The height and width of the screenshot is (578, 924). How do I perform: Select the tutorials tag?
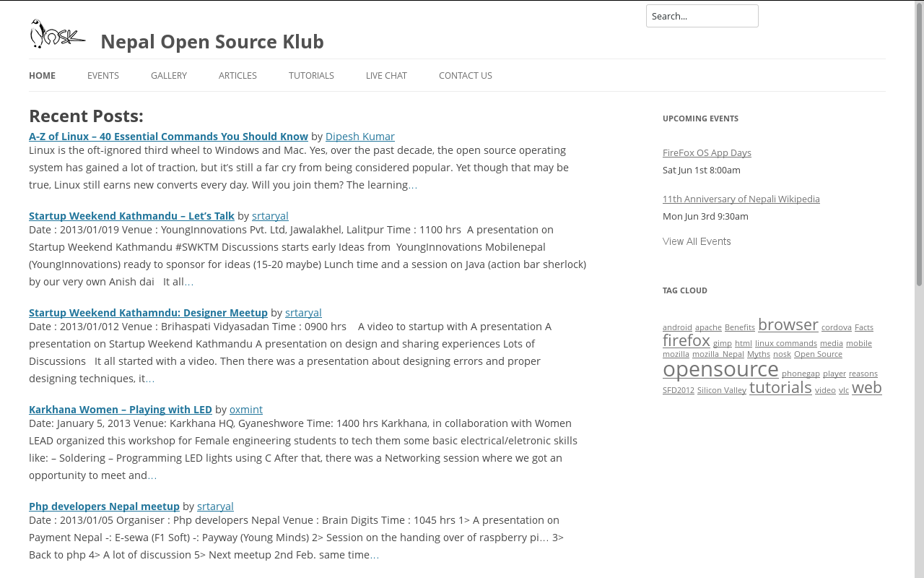pos(780,388)
